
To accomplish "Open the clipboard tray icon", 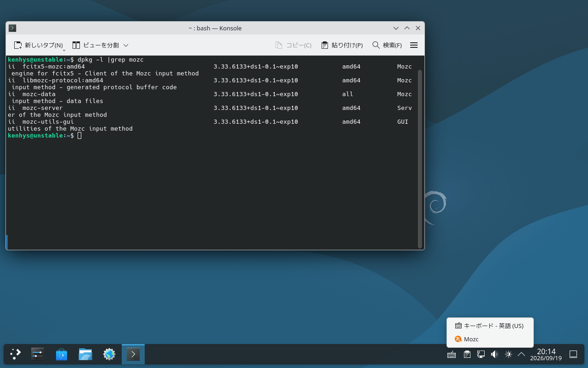I will pos(467,354).
